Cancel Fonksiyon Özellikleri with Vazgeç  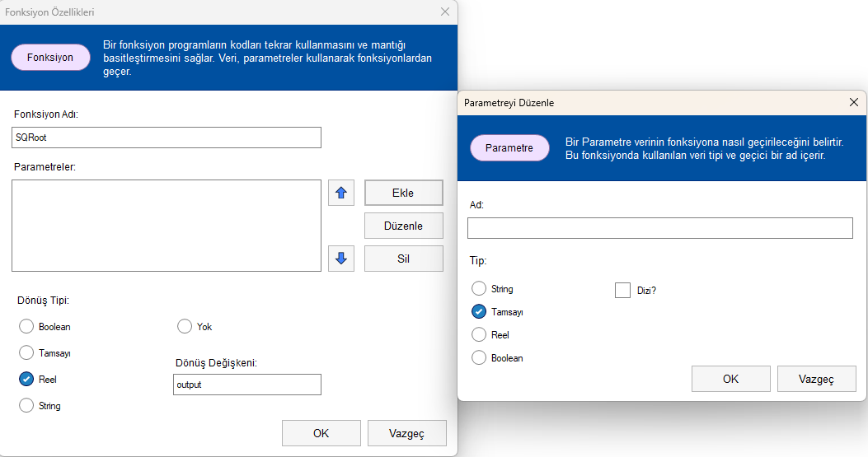pyautogui.click(x=407, y=433)
